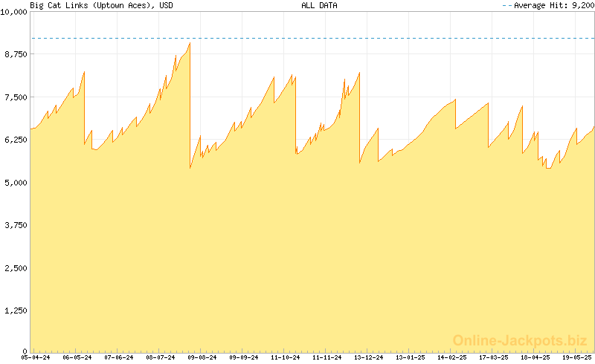Click the 2,500 y-axis value

[16, 267]
